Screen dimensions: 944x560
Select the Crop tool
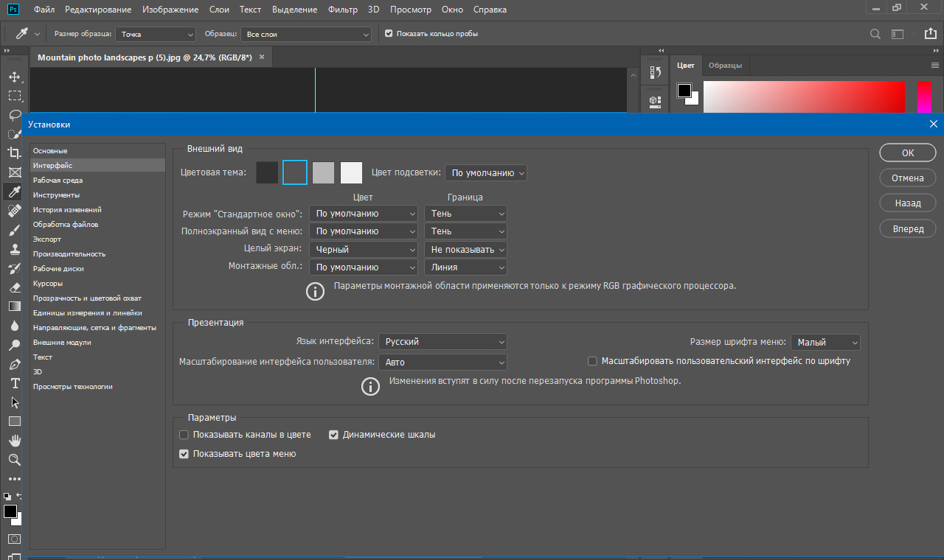(x=14, y=153)
